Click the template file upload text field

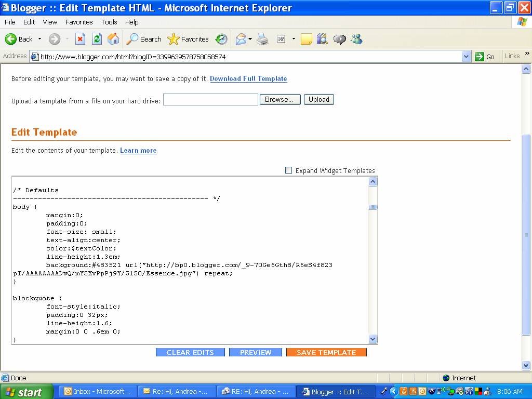click(x=210, y=99)
